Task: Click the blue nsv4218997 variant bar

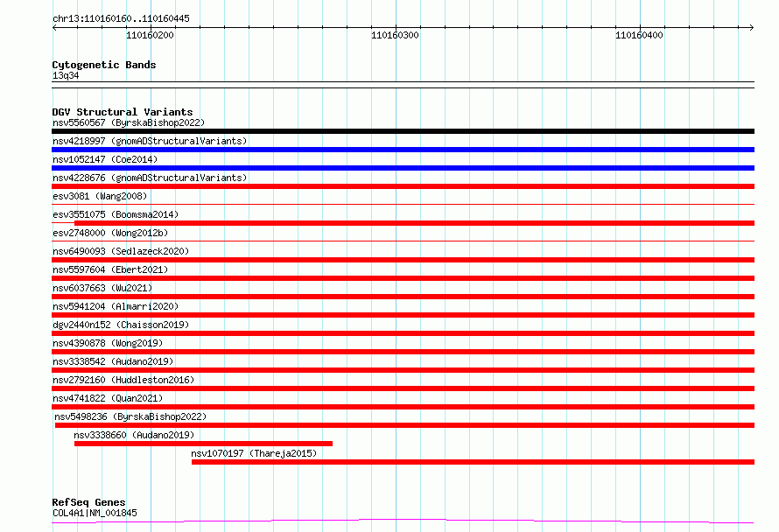Action: tap(403, 150)
